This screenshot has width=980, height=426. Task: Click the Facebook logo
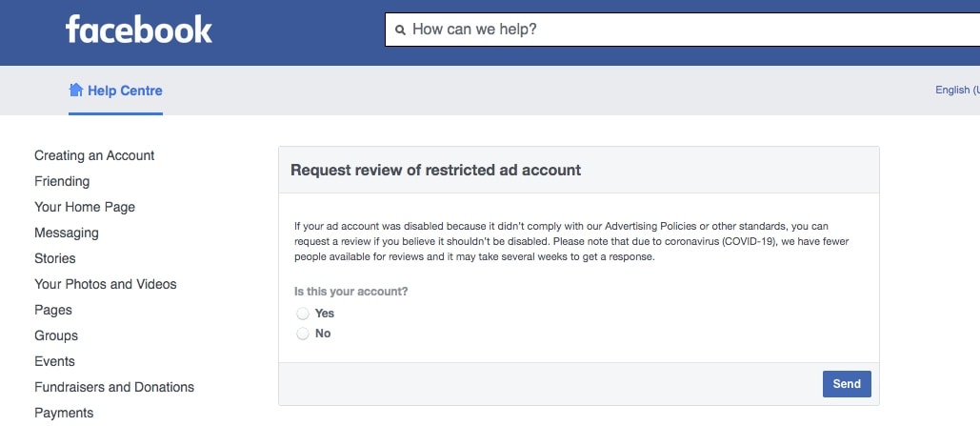coord(139,30)
